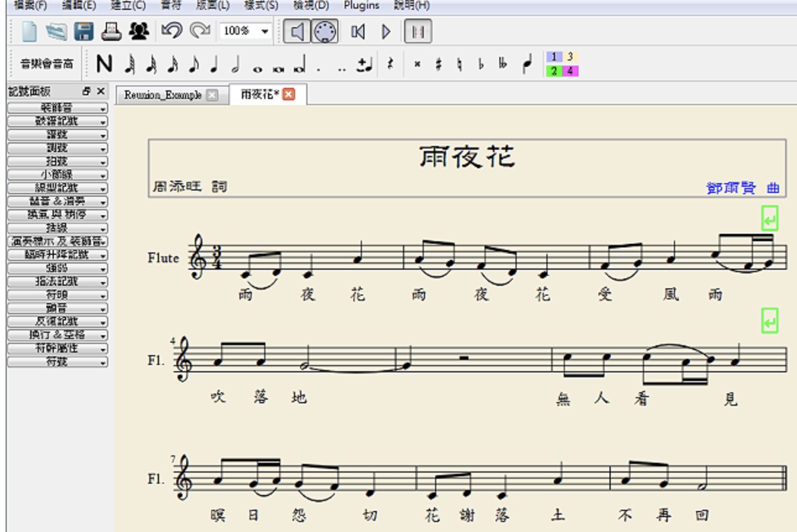Select the quarter note duration
This screenshot has width=797, height=532.
(x=214, y=64)
